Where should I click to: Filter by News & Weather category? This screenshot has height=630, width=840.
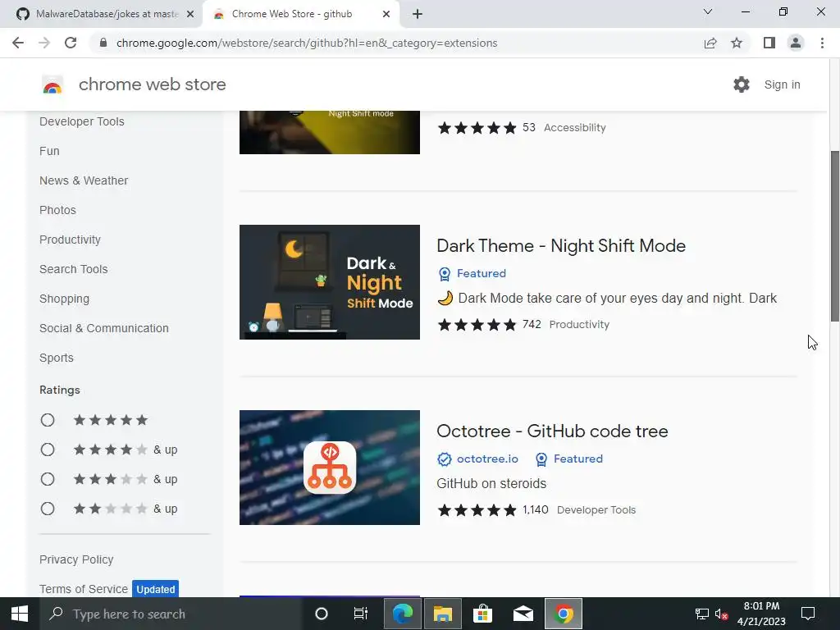coord(84,180)
